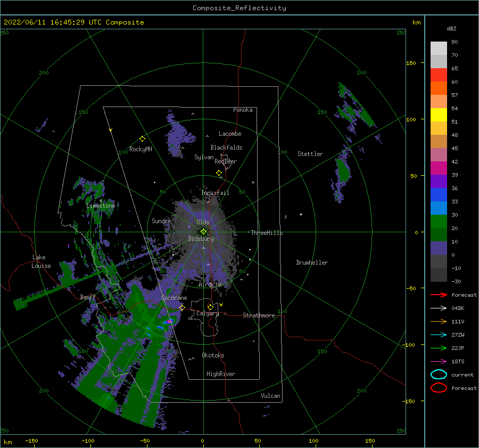Click the yellow diamond marker inside Calgary
This screenshot has width=479, height=448.
[x=210, y=307]
